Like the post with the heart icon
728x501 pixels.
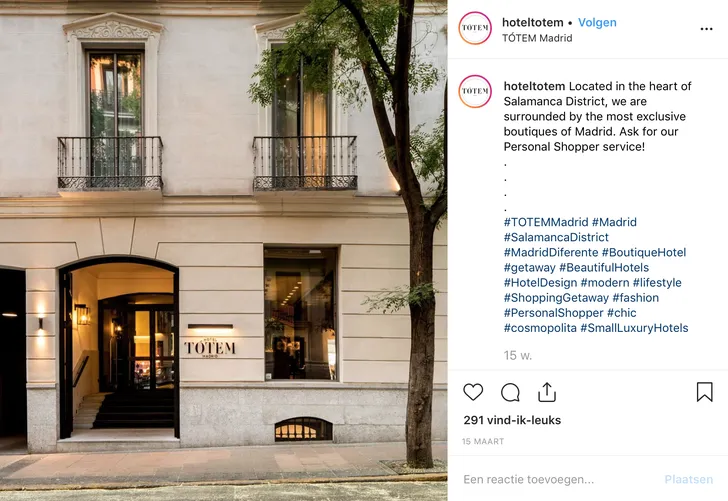coord(473,392)
